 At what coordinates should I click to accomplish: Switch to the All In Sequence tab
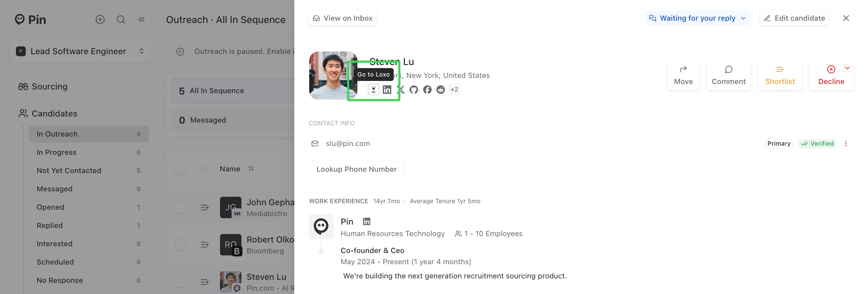(x=233, y=91)
